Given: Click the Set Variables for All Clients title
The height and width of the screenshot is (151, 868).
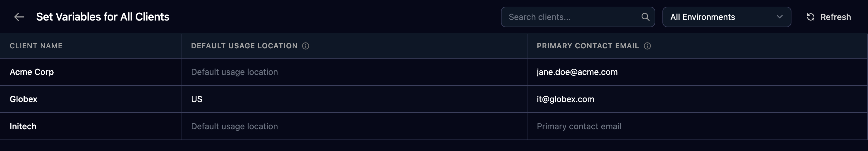Looking at the screenshot, I should pos(103,17).
